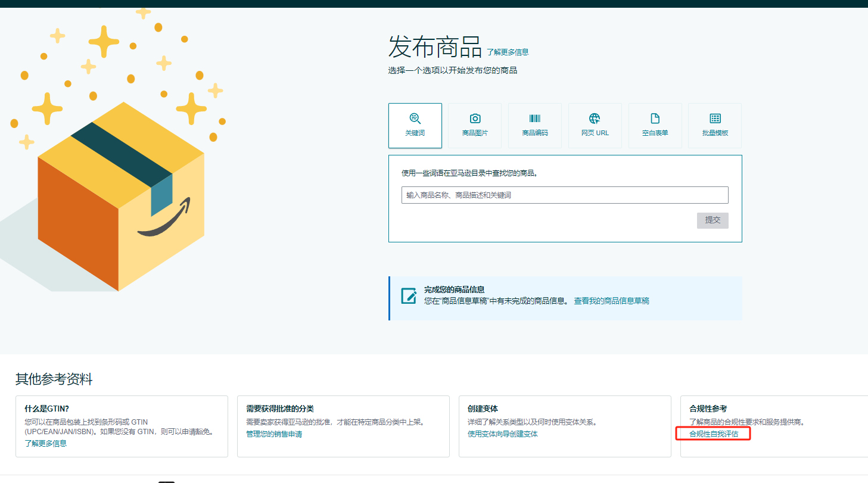This screenshot has width=868, height=483.
Task: Choose the 空白表单 document icon
Action: (x=655, y=118)
